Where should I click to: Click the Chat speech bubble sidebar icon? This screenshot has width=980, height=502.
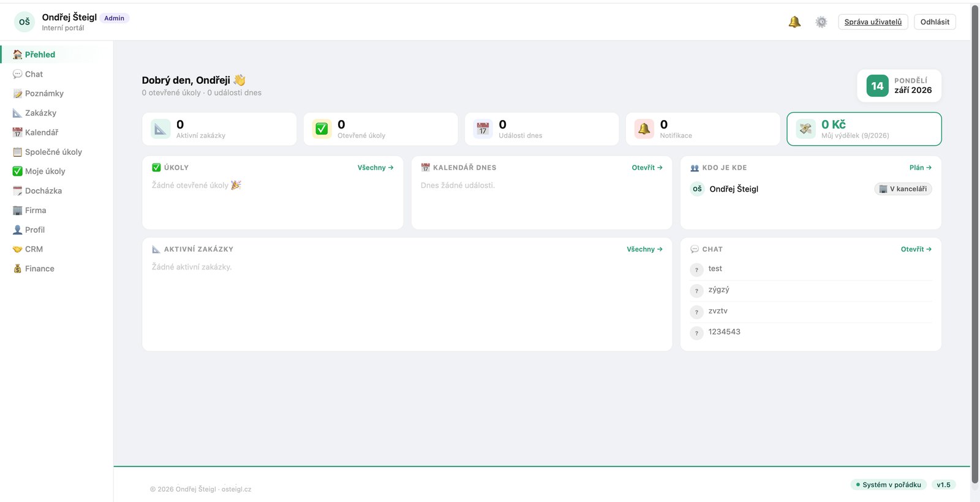point(17,74)
